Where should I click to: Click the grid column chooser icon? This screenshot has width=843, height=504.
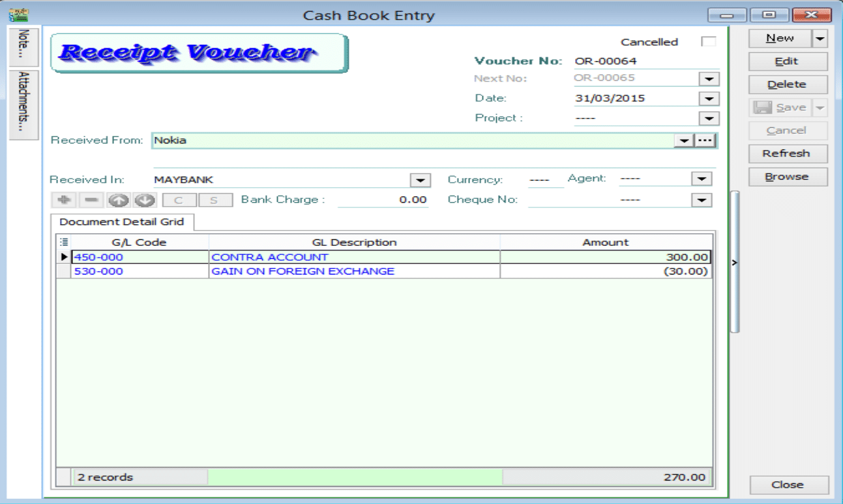click(64, 242)
